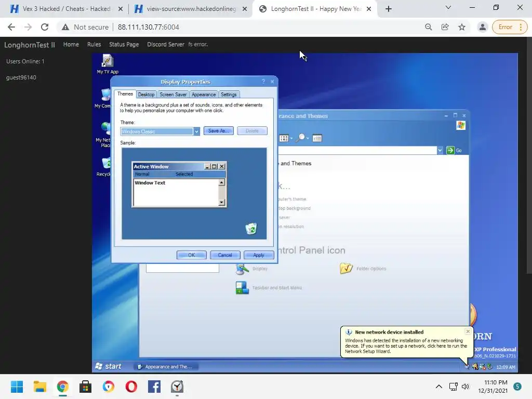
Task: Click the network device installed balloon text
Action: click(x=406, y=345)
